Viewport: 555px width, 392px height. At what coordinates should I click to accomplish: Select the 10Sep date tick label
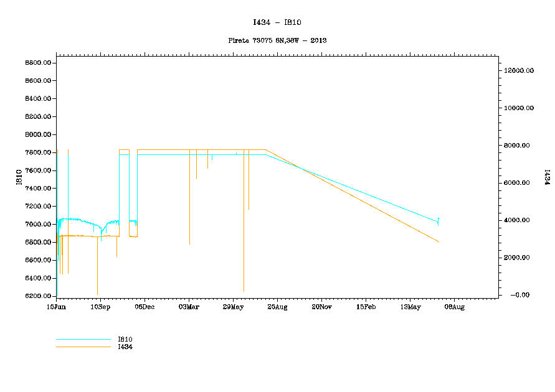coord(100,307)
